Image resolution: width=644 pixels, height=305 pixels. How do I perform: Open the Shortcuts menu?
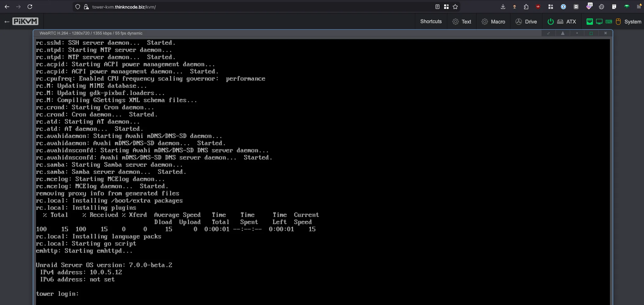coord(431,22)
